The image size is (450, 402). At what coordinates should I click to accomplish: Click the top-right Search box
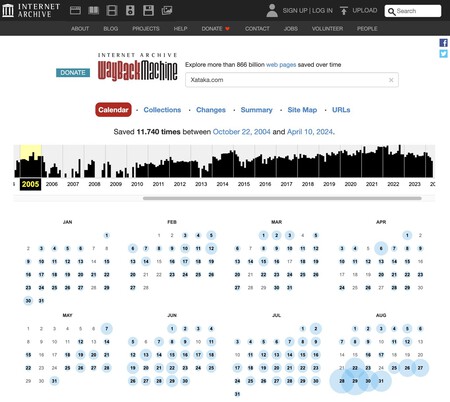pyautogui.click(x=413, y=11)
